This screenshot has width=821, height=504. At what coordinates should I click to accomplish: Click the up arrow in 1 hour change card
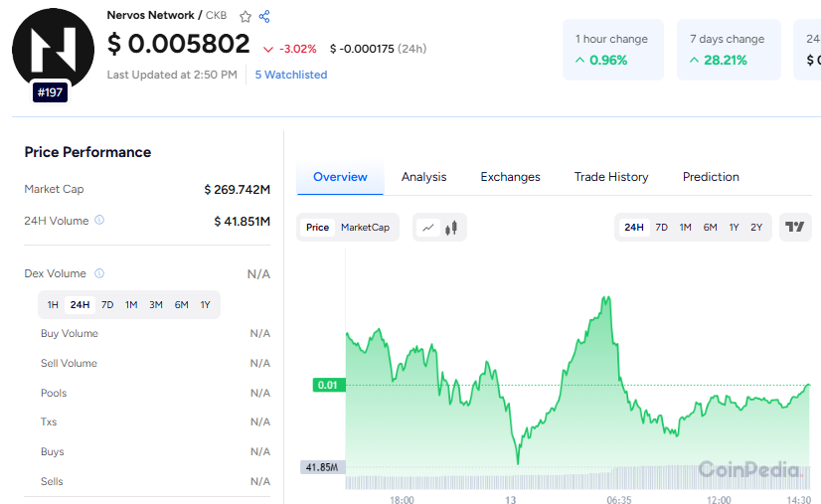pos(579,61)
